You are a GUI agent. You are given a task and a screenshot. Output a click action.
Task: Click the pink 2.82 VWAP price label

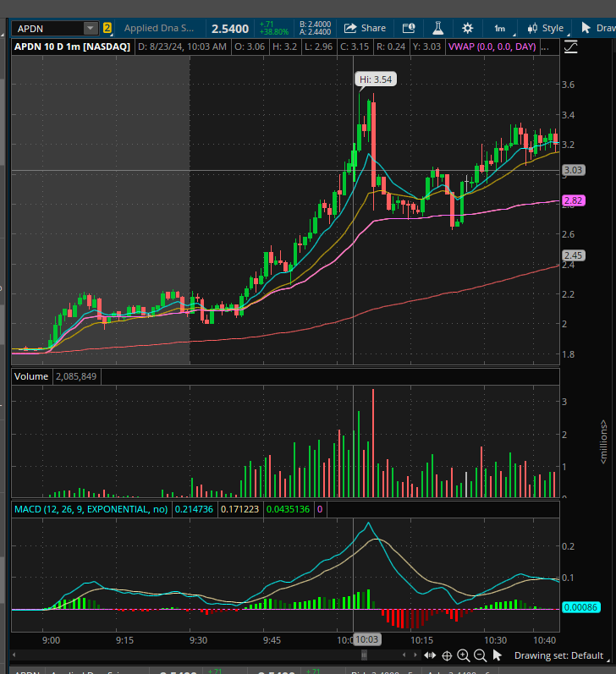click(574, 200)
